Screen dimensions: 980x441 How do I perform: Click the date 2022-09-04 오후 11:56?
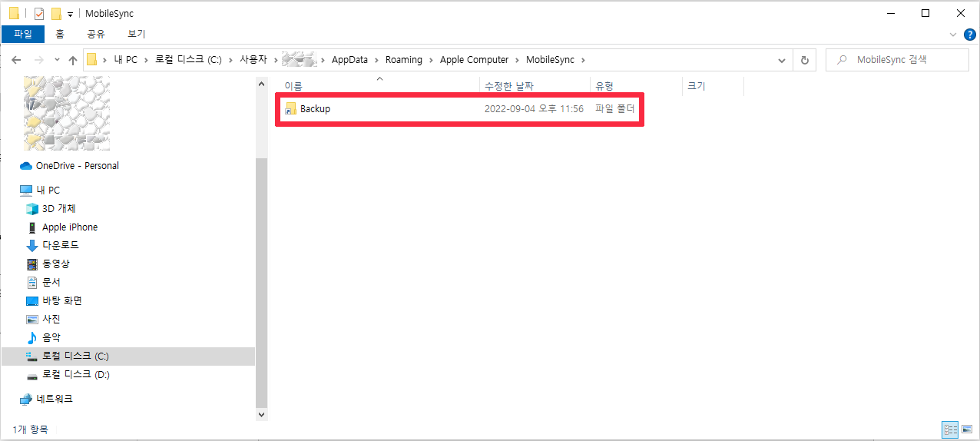tap(534, 109)
